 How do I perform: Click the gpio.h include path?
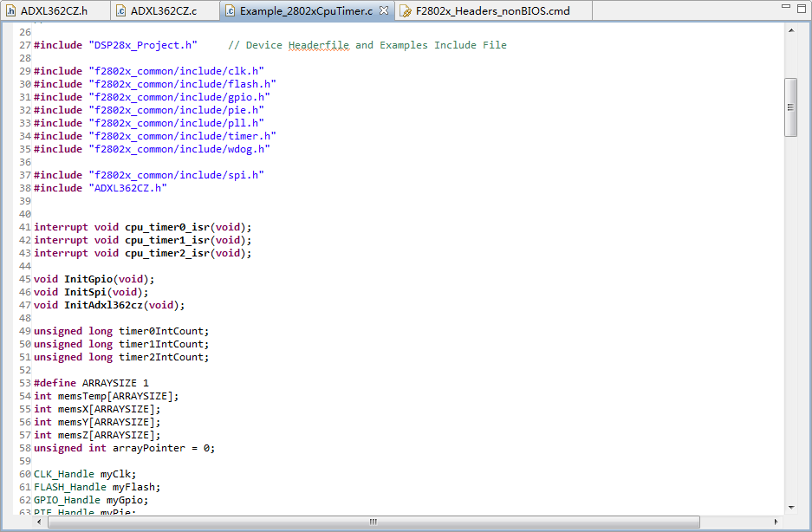click(179, 97)
